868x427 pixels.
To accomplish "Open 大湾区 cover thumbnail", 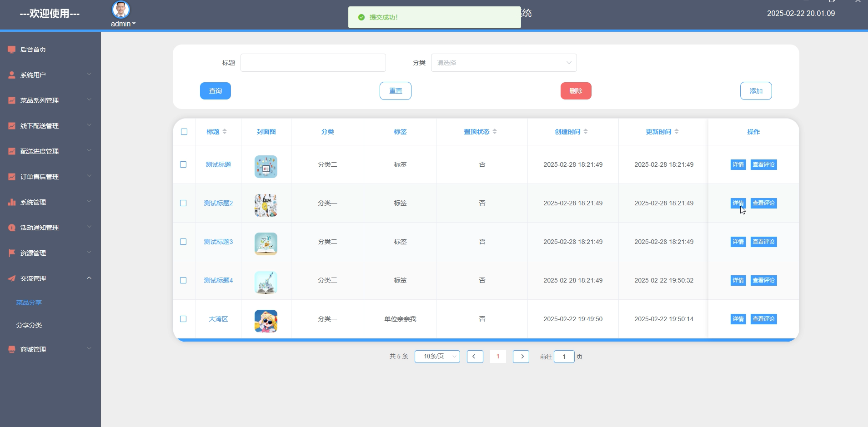I will (x=266, y=321).
